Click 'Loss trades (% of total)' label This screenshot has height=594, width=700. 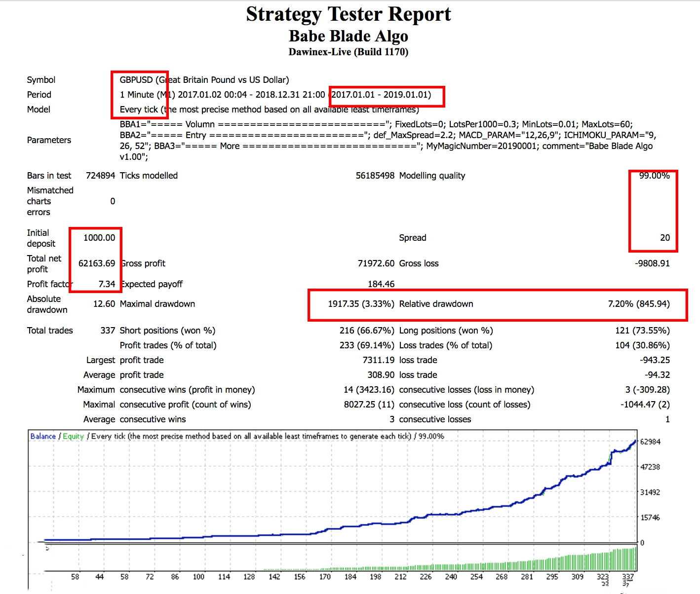pos(445,345)
